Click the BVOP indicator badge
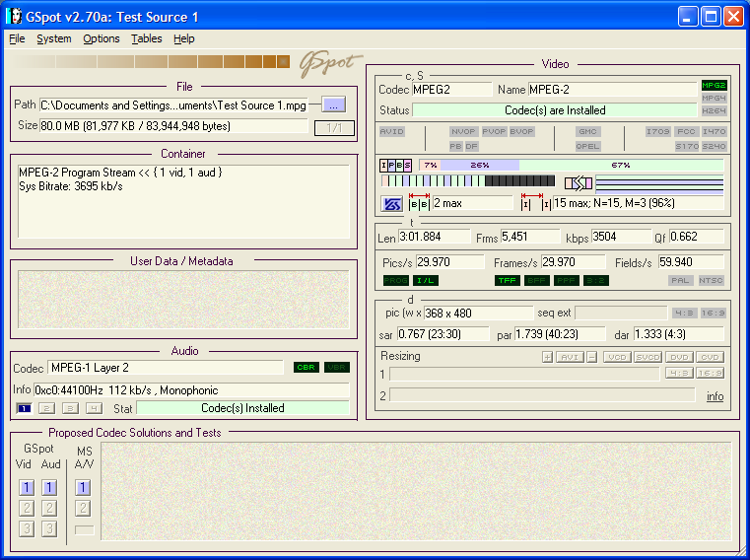 click(x=521, y=132)
